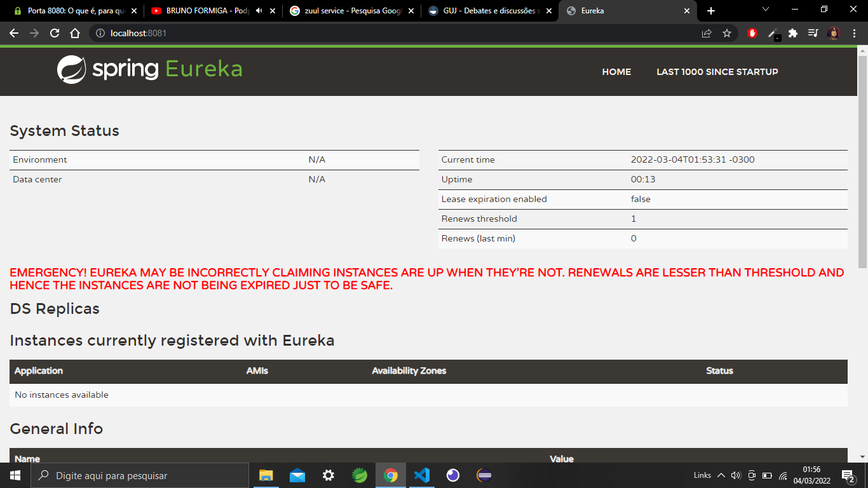Reload the Eureka page
868x488 pixels.
55,33
